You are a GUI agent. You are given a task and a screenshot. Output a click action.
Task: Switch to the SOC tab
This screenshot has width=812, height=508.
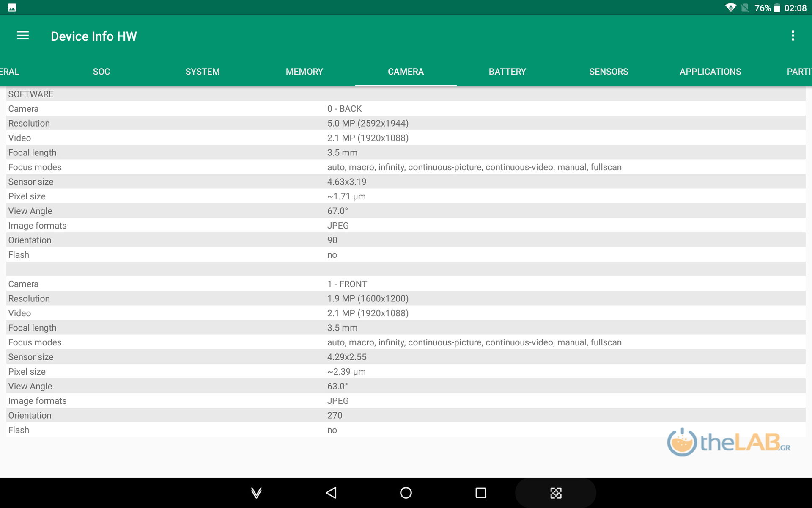coord(101,72)
